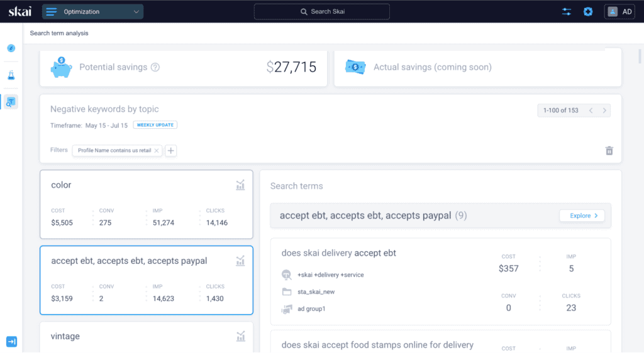Open chart icon on the color card
644x353 pixels.
[240, 185]
